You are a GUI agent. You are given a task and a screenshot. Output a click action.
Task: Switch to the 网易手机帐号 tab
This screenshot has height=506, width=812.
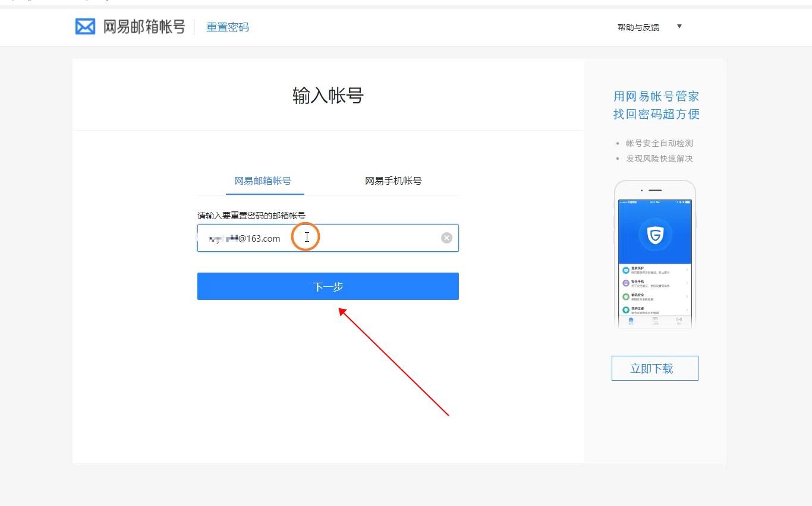[393, 181]
